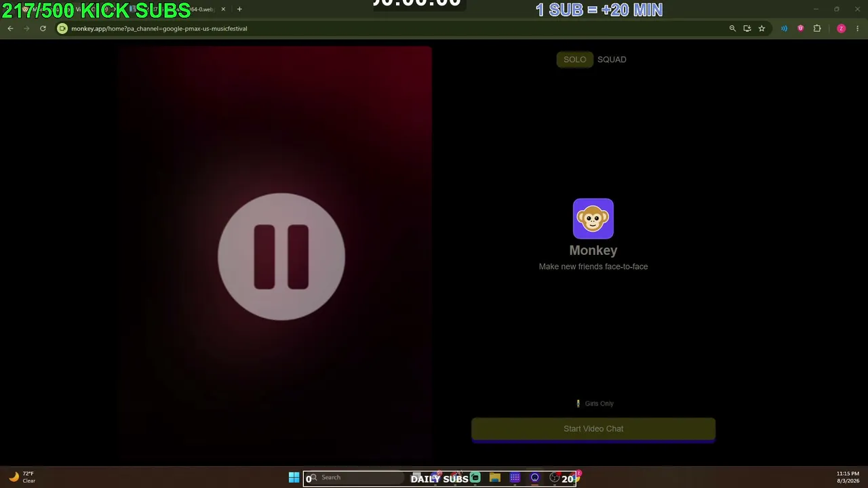Open a new browser tab with the plus

click(239, 9)
